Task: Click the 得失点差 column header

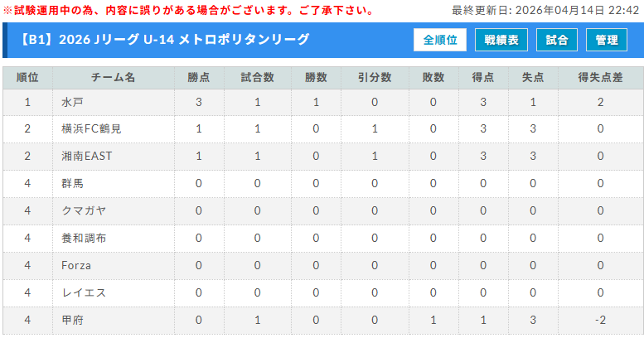Action: 600,77
